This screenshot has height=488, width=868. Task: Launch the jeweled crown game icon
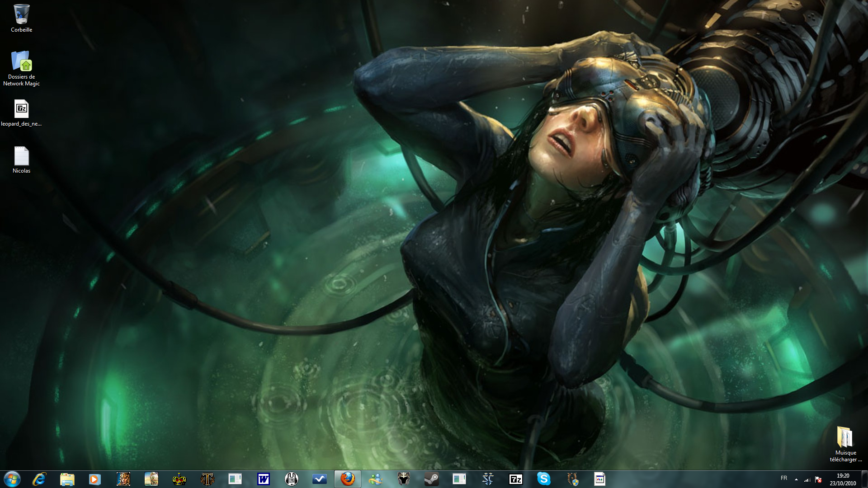pos(179,479)
